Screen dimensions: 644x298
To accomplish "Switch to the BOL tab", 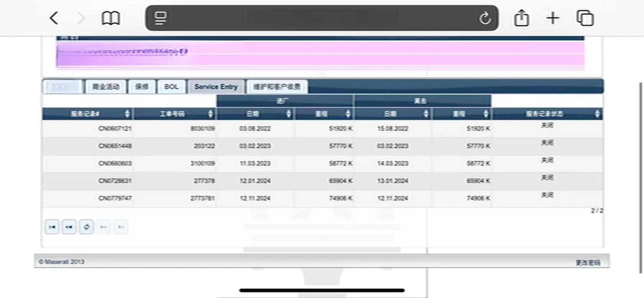I will click(171, 87).
